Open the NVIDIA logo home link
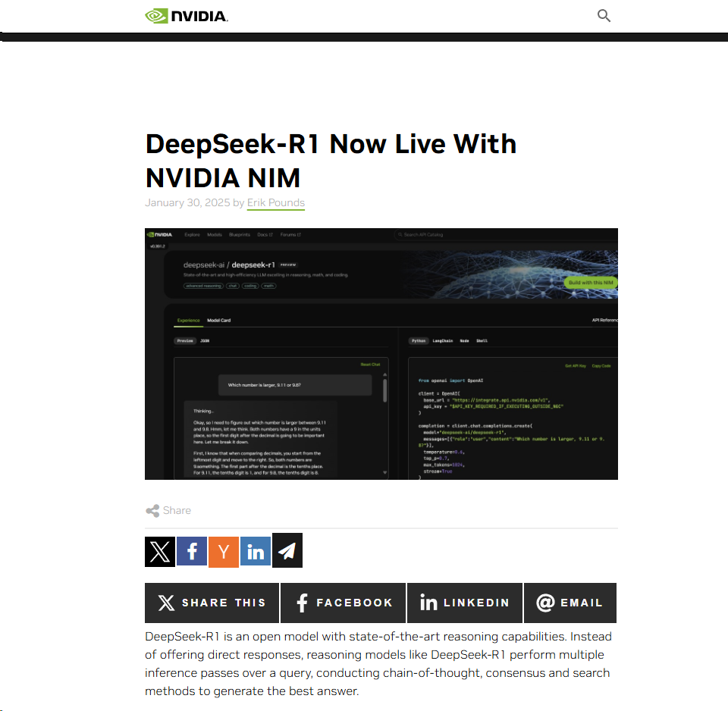 pyautogui.click(x=187, y=16)
